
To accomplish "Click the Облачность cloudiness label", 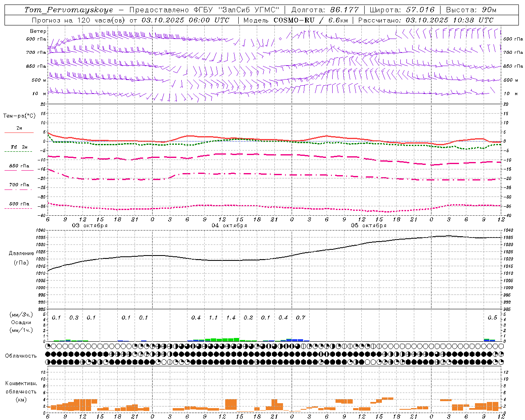I will 21,356.
